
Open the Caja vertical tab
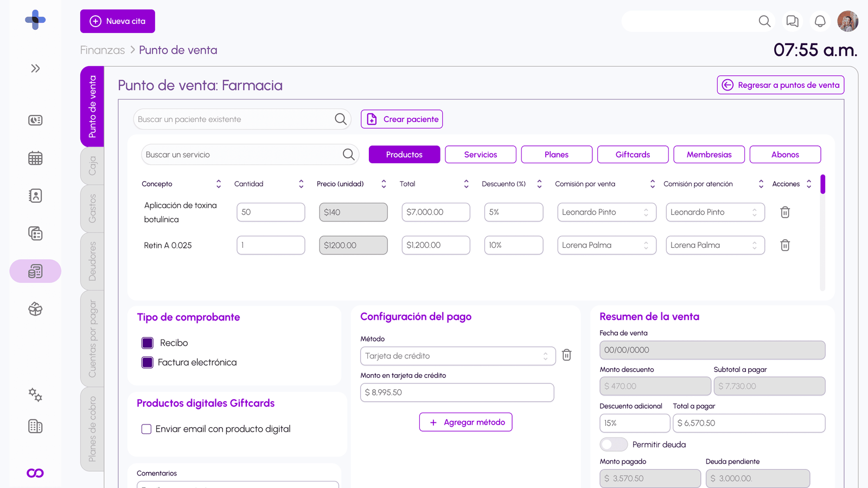point(92,166)
